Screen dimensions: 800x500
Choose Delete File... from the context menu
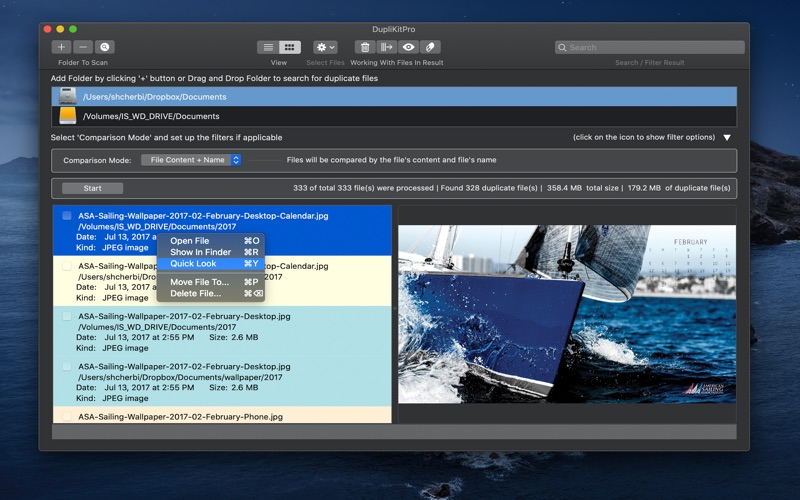pyautogui.click(x=211, y=293)
